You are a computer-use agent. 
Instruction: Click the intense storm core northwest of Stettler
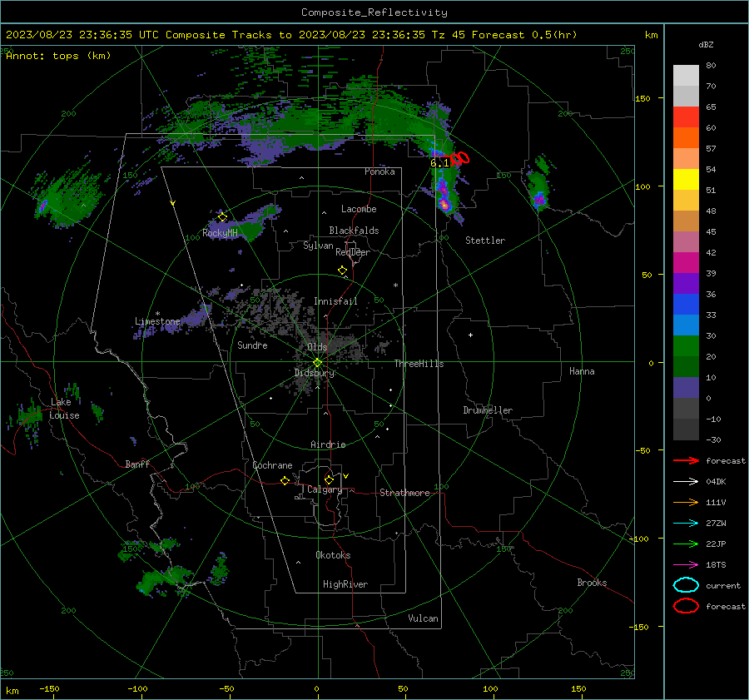[444, 204]
